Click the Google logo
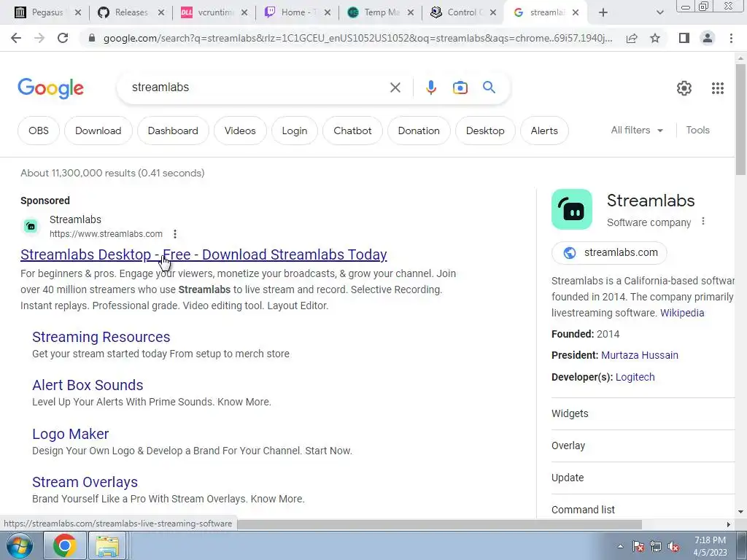Viewport: 747px width, 560px height. pos(50,88)
